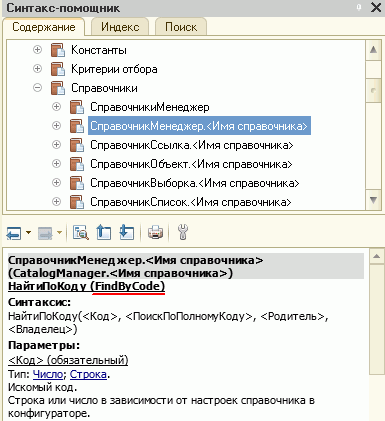385x421 pixels.
Task: Go to next help page icon
Action: click(127, 232)
